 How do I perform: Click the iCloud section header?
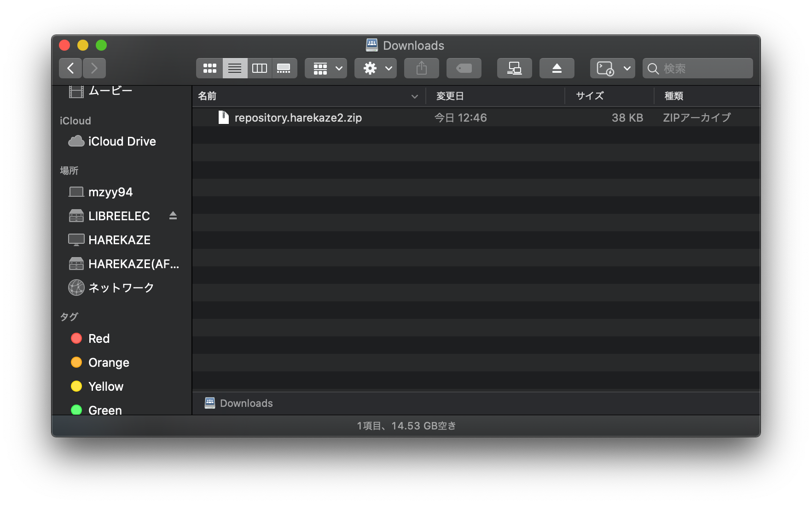[75, 121]
